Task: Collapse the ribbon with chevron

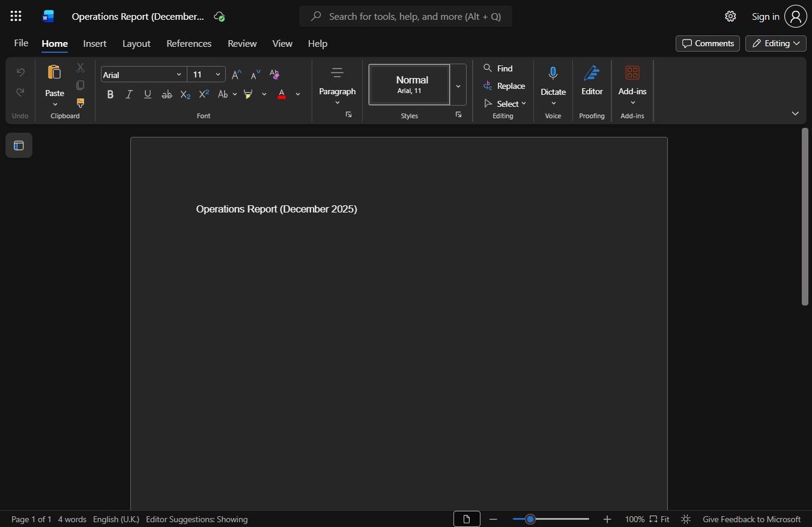Action: [x=795, y=113]
